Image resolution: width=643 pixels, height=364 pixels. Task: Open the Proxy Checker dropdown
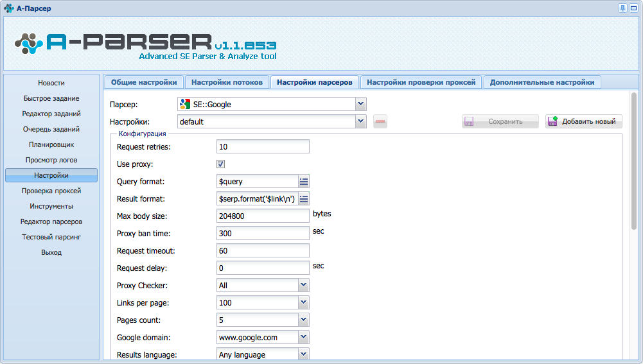point(303,285)
